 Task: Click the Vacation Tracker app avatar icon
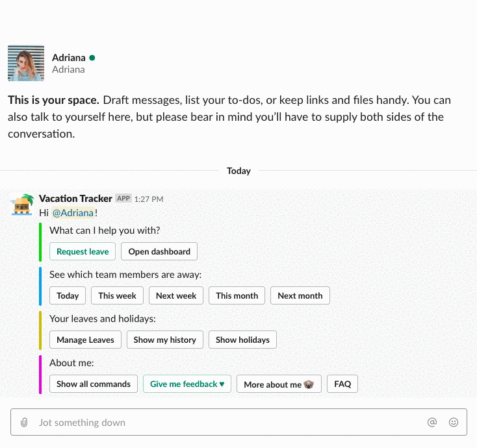pos(22,205)
